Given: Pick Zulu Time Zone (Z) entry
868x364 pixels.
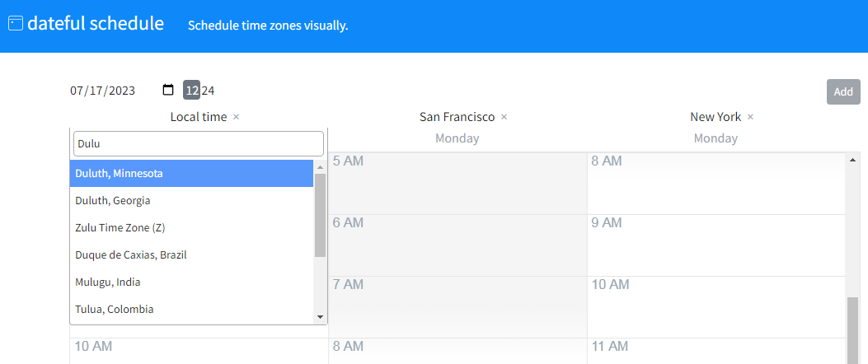Looking at the screenshot, I should coord(191,228).
